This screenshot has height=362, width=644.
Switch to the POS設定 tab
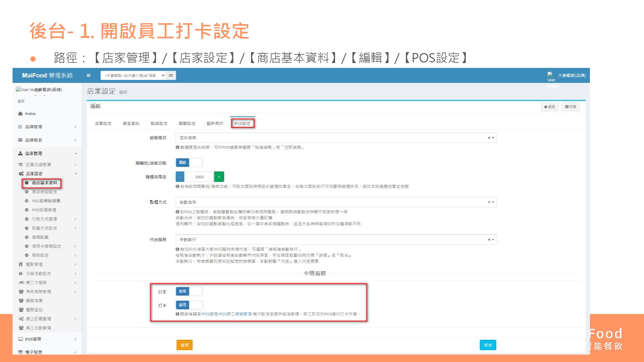[x=242, y=124]
